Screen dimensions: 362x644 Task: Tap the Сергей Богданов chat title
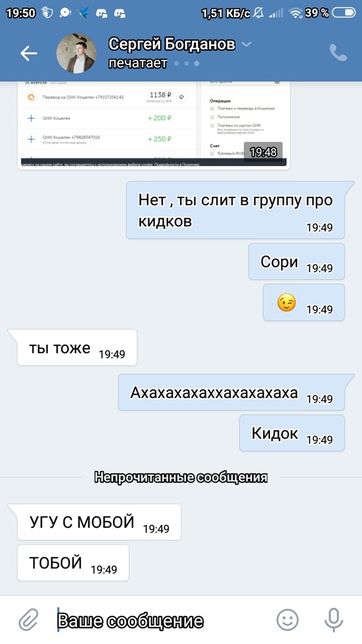pos(172,44)
